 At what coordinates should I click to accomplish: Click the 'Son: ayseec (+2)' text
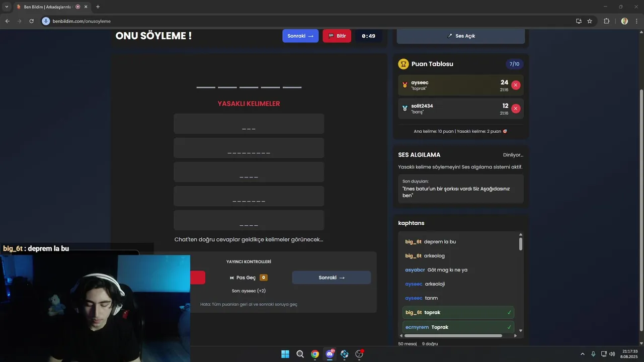249,291
